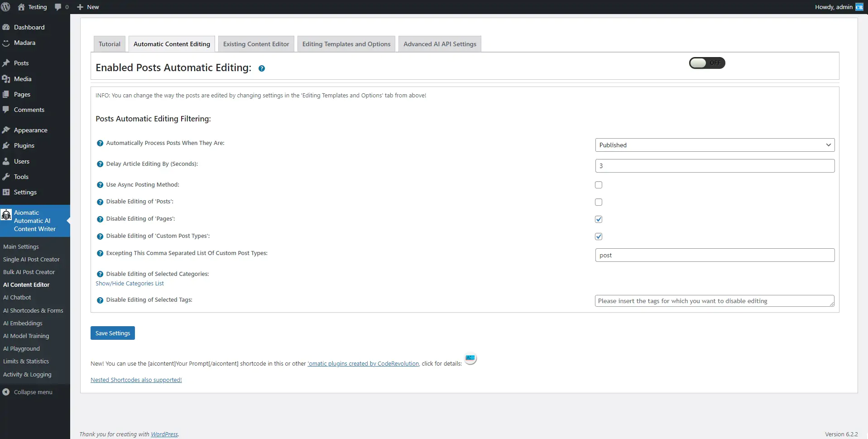Click the custom post types exception field
This screenshot has width=868, height=439.
pos(715,255)
